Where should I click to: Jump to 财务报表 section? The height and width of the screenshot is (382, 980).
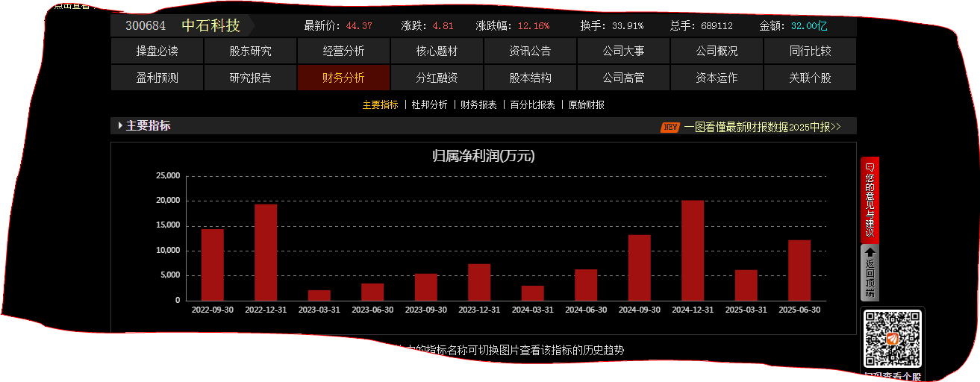point(479,105)
